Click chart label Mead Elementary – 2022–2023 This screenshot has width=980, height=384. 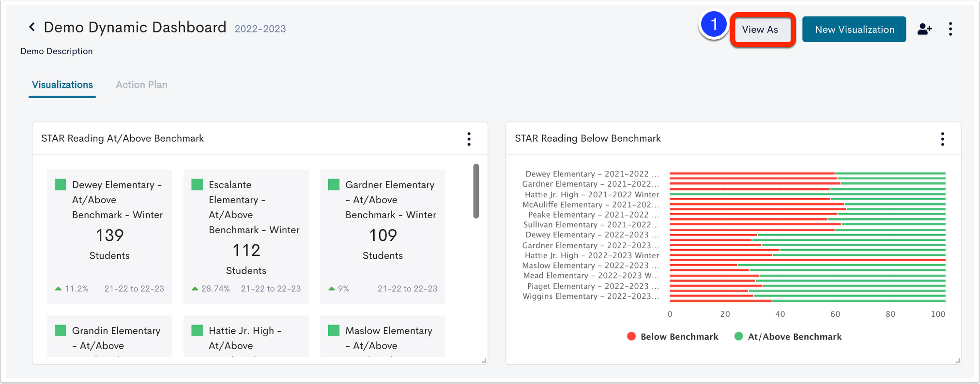pos(591,276)
